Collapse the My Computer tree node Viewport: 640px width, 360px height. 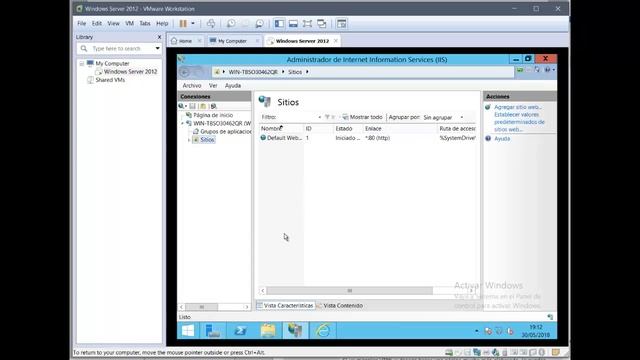coord(82,64)
